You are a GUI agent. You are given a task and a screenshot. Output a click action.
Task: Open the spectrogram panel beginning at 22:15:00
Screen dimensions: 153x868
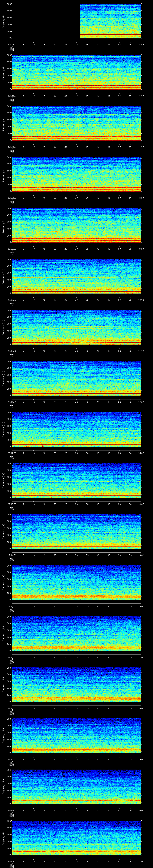point(77,582)
